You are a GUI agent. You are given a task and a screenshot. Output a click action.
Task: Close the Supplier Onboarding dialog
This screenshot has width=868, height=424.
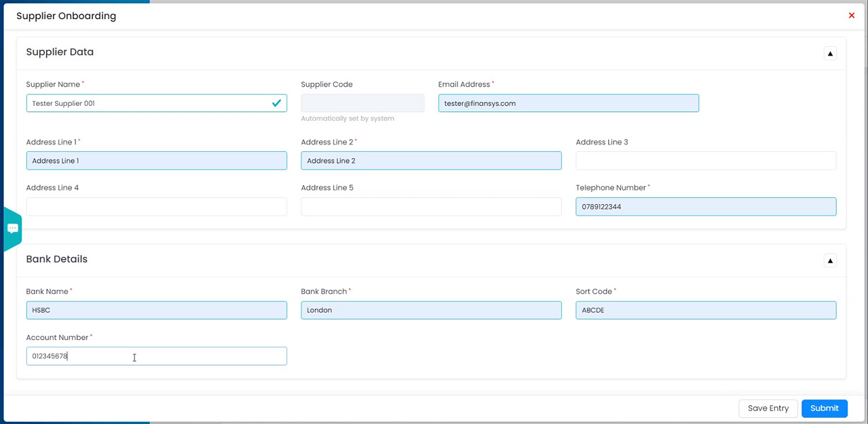[851, 16]
